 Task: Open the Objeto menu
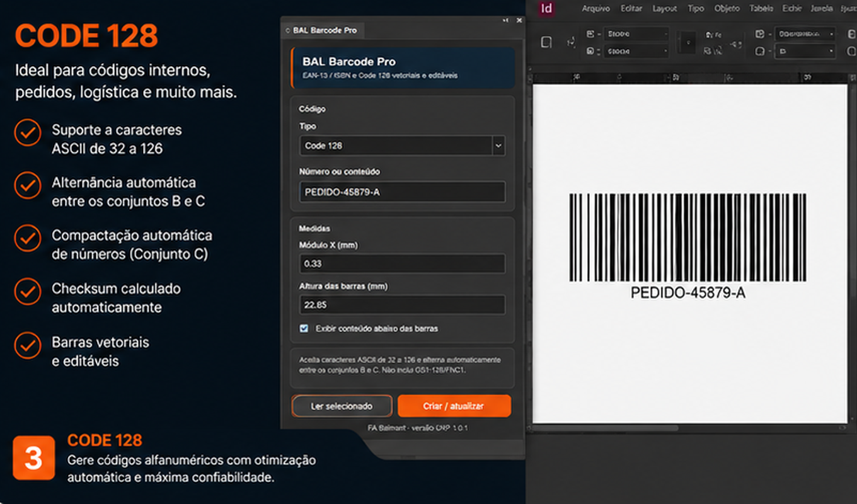click(x=727, y=9)
